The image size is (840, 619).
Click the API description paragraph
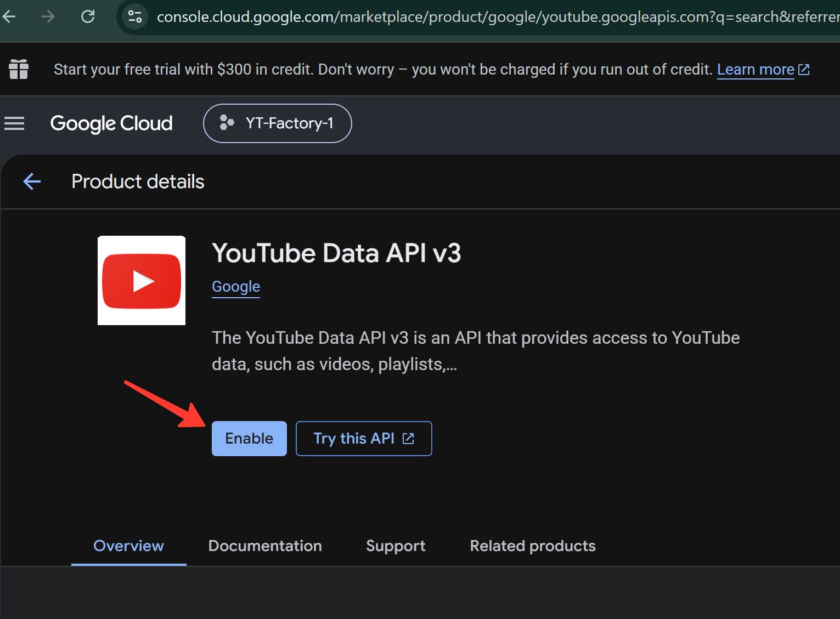coord(476,351)
